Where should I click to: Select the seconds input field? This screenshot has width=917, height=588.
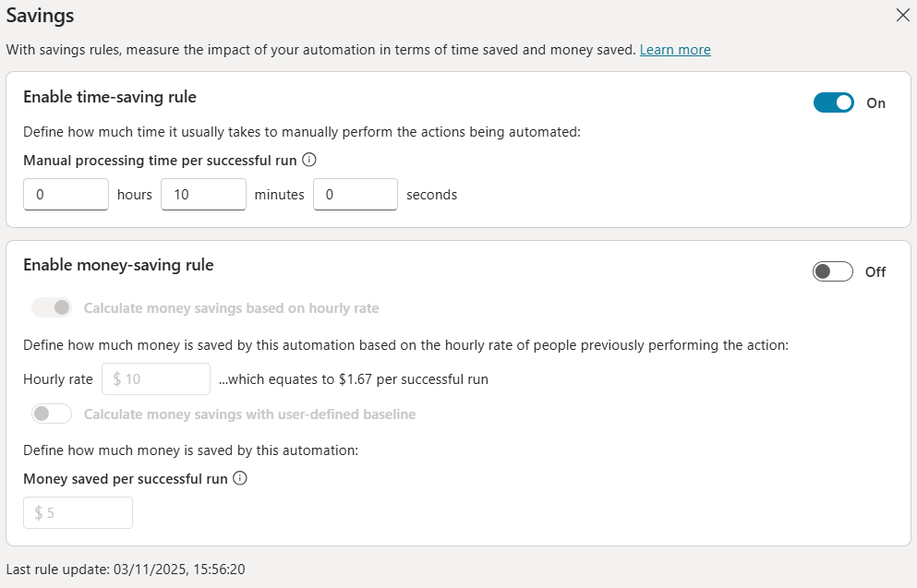(355, 194)
